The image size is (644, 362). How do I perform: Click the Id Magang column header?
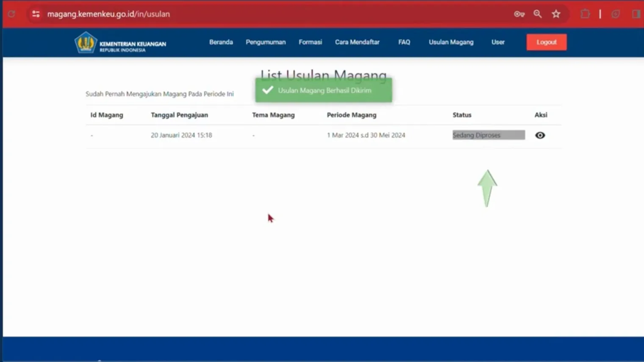[107, 115]
